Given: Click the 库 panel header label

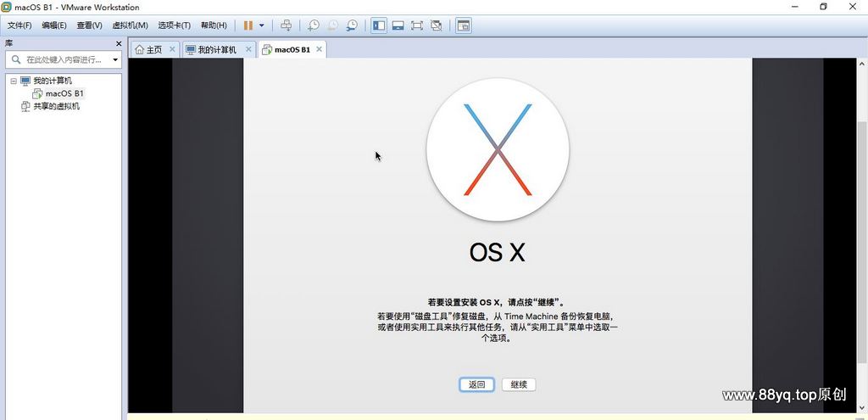Looking at the screenshot, I should point(8,43).
